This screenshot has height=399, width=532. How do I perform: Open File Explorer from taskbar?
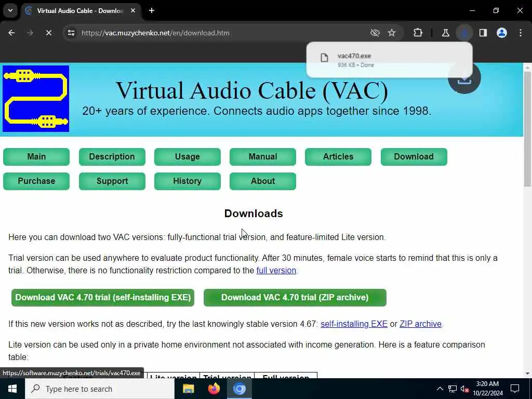pos(188,389)
